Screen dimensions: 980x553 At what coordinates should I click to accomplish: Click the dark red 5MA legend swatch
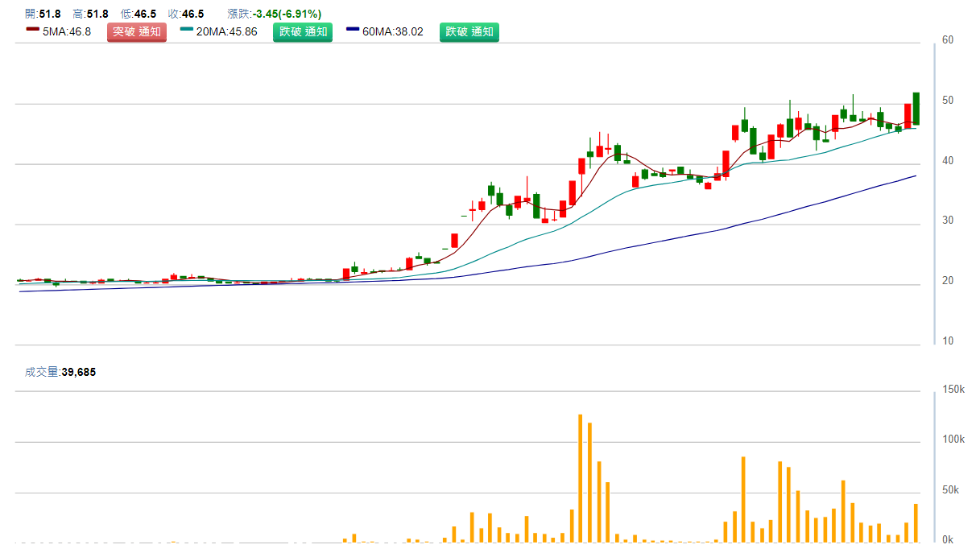click(33, 30)
